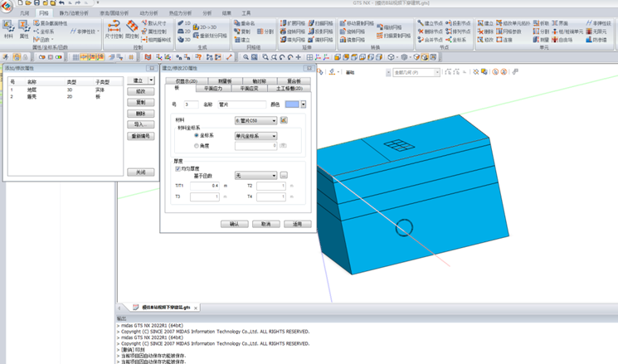Switch to the 轴对称 axisymmetric tab

[x=260, y=80]
